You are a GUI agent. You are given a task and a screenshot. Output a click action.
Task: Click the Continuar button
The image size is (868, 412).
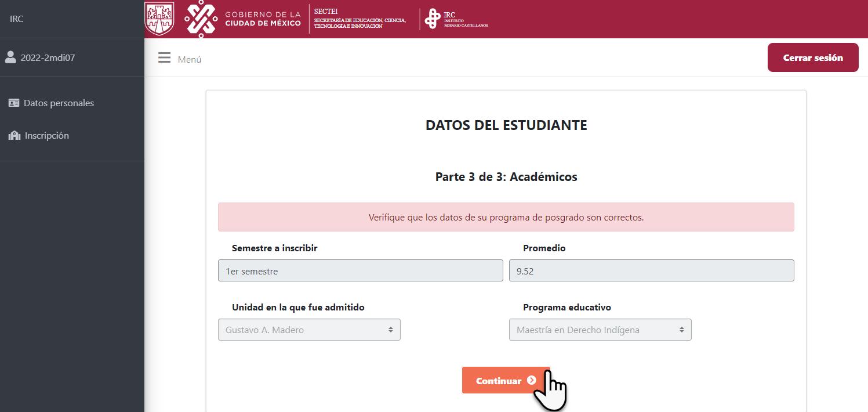tap(506, 380)
